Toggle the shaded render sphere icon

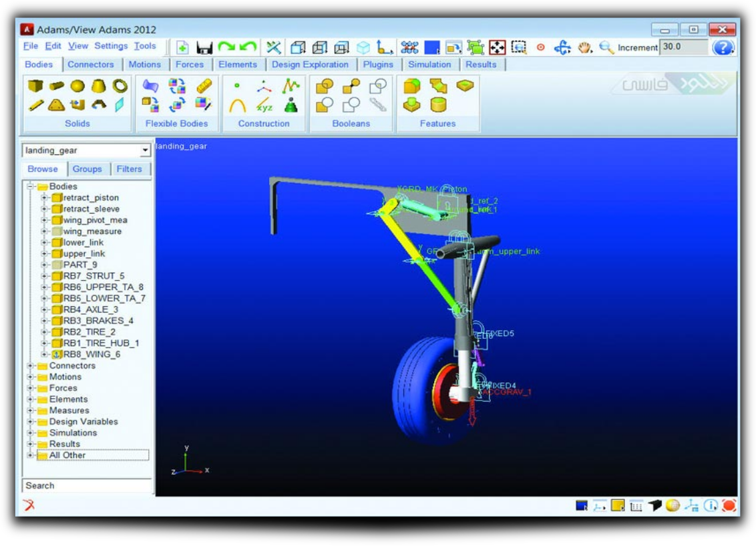[x=673, y=506]
